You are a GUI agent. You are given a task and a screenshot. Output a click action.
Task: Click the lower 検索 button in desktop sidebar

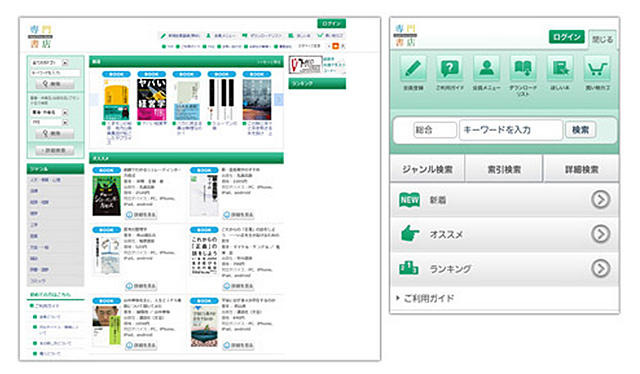coord(55,134)
